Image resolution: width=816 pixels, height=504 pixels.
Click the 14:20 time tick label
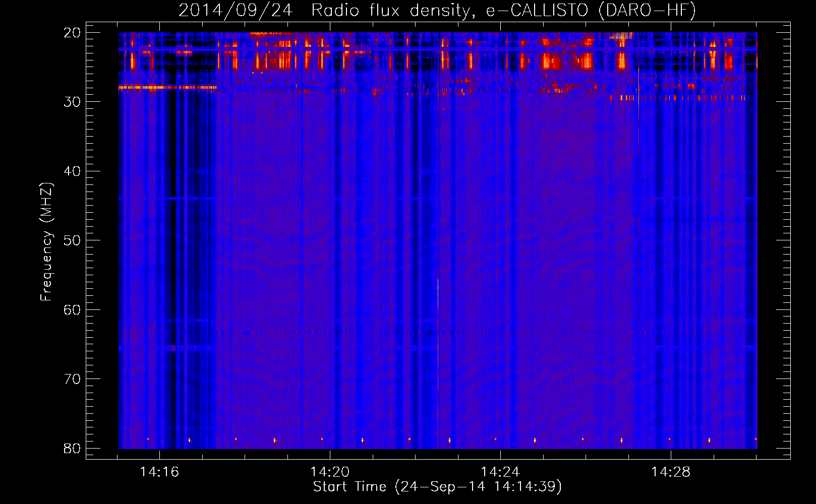(x=330, y=472)
